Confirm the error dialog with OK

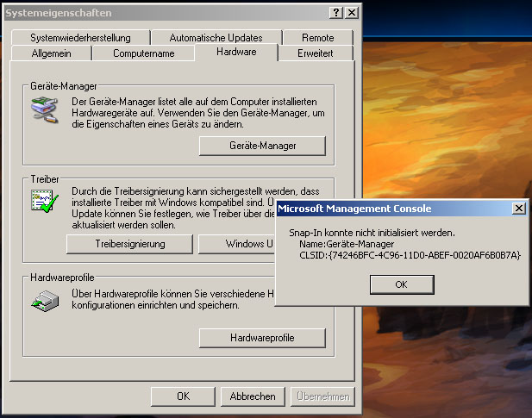click(402, 284)
